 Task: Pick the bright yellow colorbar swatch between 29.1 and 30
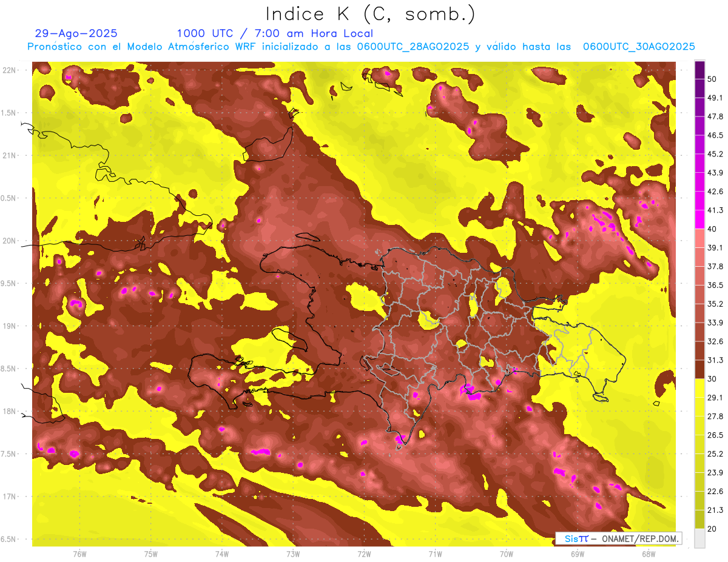(699, 388)
